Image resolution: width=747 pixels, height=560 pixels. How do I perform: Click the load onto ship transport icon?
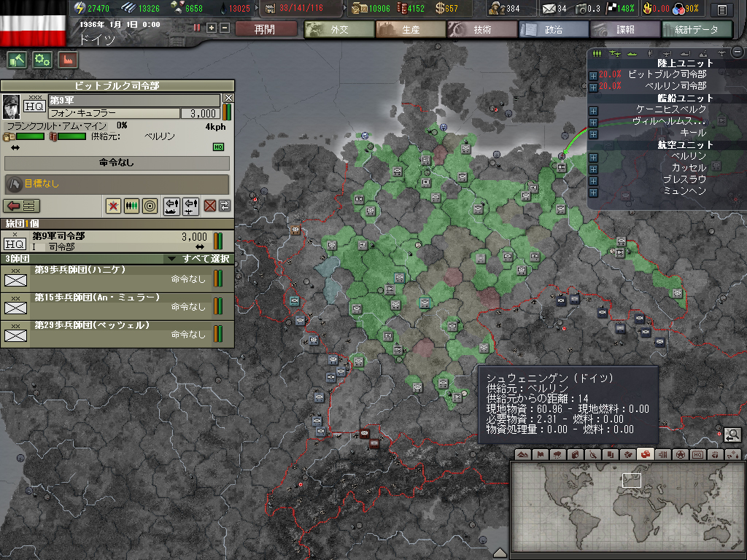point(172,206)
